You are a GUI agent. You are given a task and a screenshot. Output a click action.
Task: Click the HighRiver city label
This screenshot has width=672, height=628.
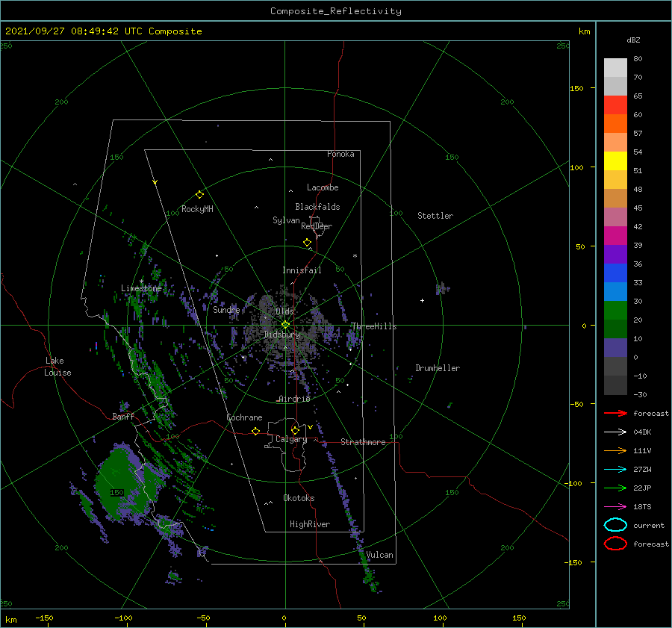[x=310, y=524]
